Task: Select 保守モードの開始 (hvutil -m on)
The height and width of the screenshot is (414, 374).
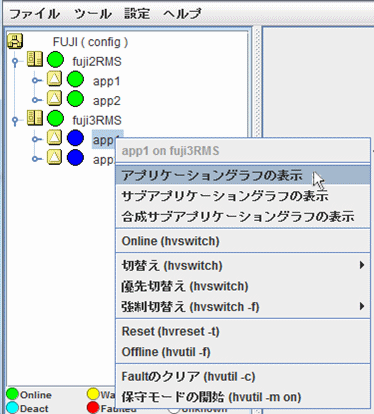Action: 243,397
